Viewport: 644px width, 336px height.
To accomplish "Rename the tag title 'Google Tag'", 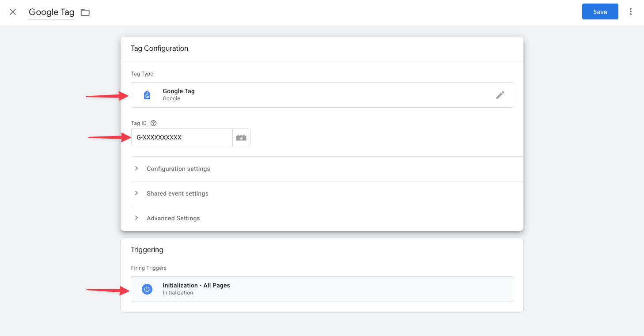I will pyautogui.click(x=52, y=12).
